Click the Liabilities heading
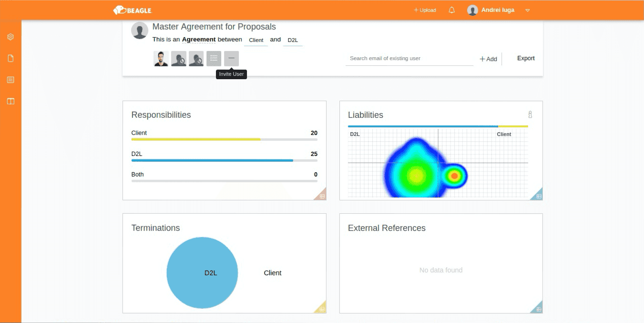This screenshot has height=323, width=644. pyautogui.click(x=366, y=115)
